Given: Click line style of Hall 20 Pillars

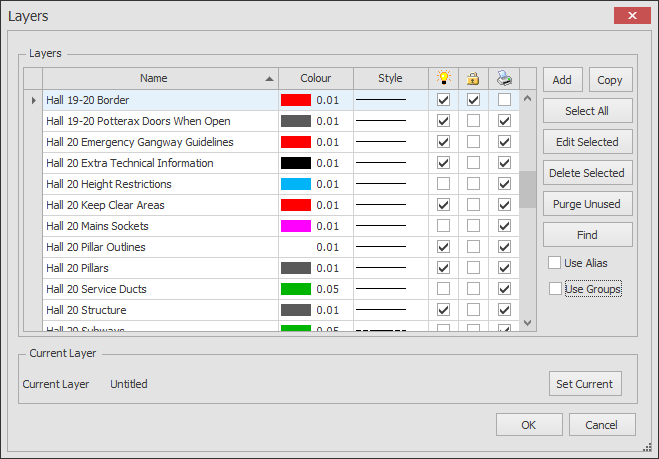Looking at the screenshot, I should [381, 268].
